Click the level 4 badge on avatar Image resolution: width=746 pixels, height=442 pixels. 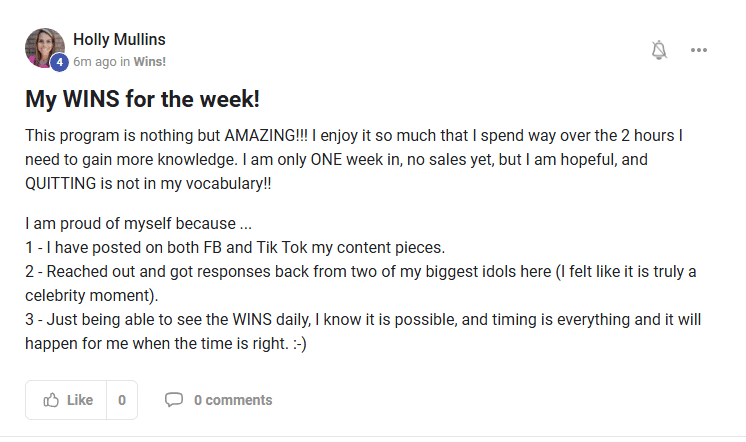pos(59,62)
